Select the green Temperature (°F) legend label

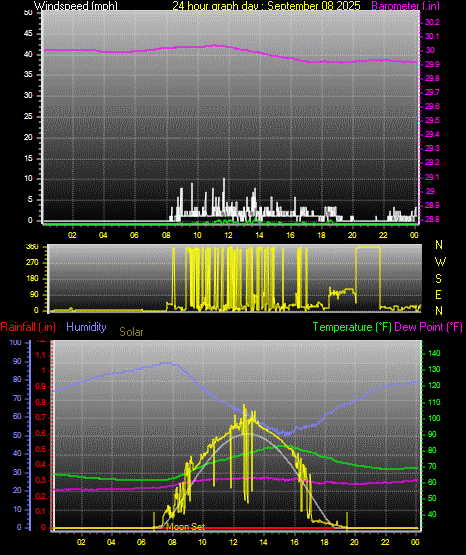coord(352,327)
